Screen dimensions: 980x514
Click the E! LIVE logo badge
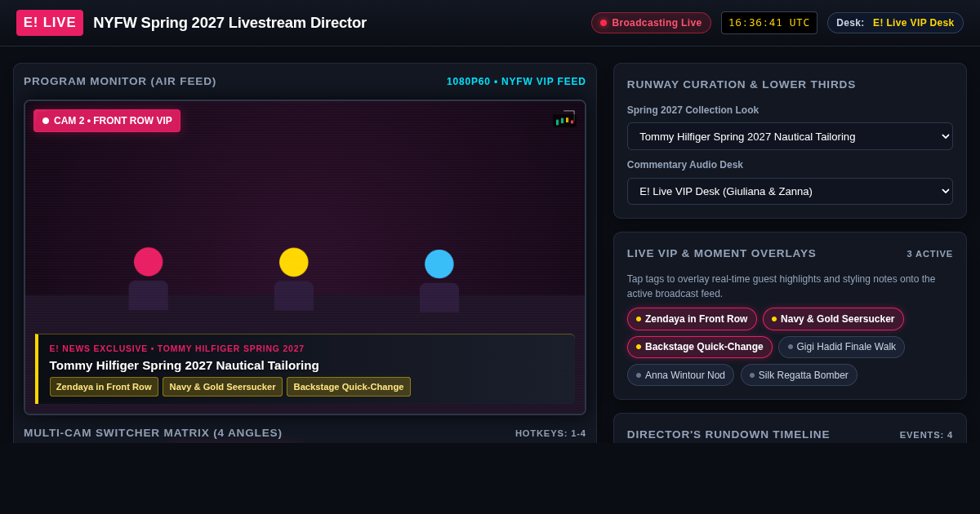(50, 23)
